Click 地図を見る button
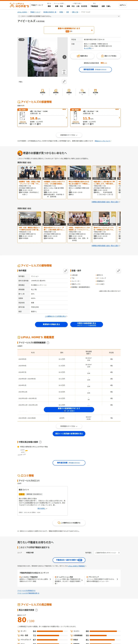138x644 pixels. pos(82,56)
